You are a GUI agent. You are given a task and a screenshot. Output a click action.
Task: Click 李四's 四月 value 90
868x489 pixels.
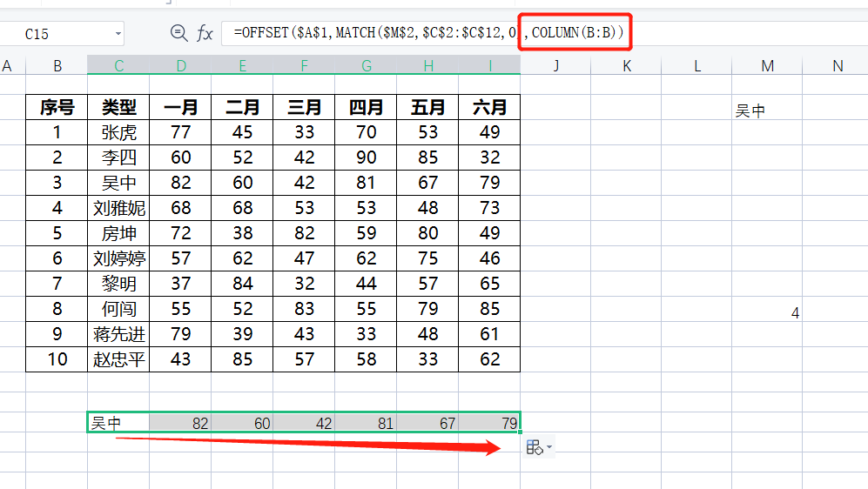point(366,157)
